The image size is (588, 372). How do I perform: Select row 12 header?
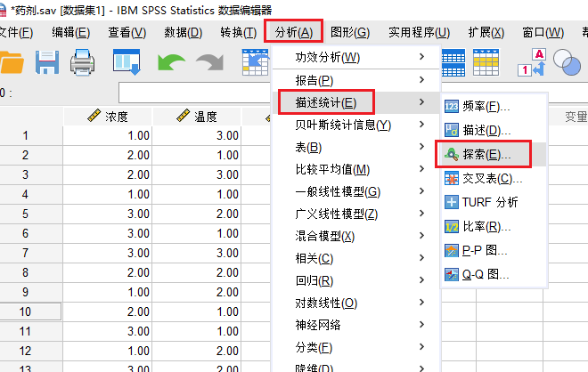pos(31,351)
